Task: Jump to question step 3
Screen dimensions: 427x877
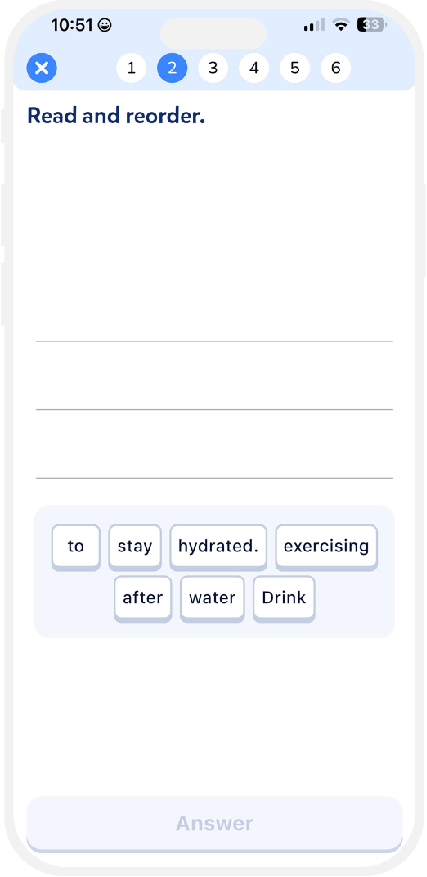Action: (213, 68)
